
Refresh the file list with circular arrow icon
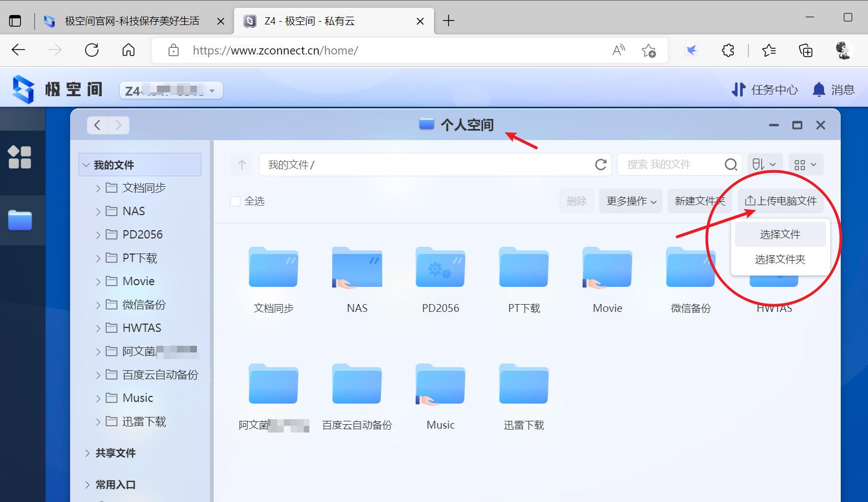click(x=600, y=164)
